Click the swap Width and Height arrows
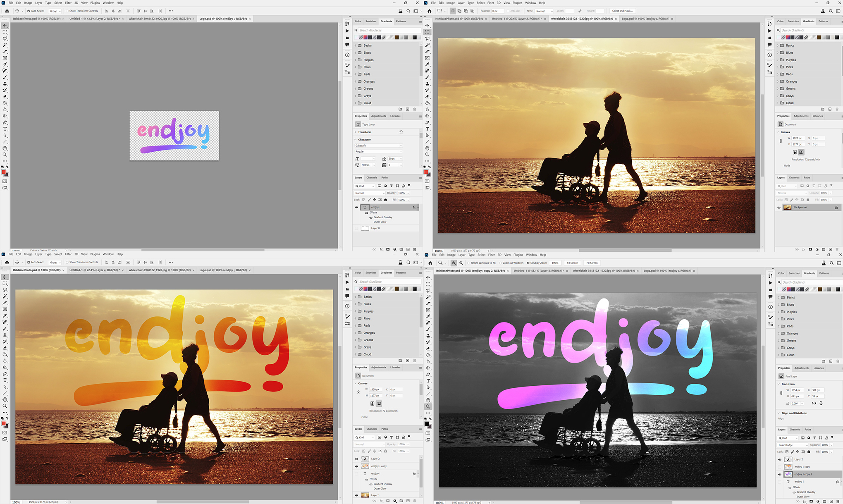This screenshot has width=843, height=504. coord(580,11)
